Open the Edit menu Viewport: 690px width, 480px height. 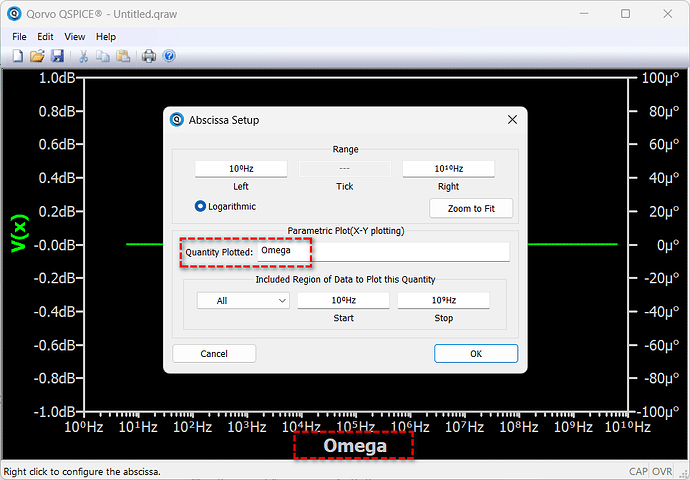pyautogui.click(x=46, y=37)
